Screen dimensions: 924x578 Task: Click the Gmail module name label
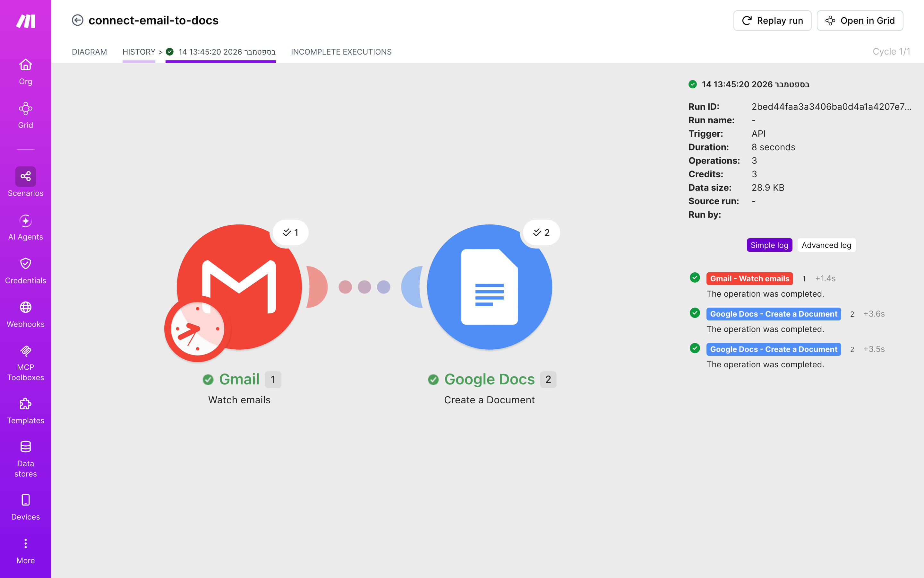[x=239, y=379]
